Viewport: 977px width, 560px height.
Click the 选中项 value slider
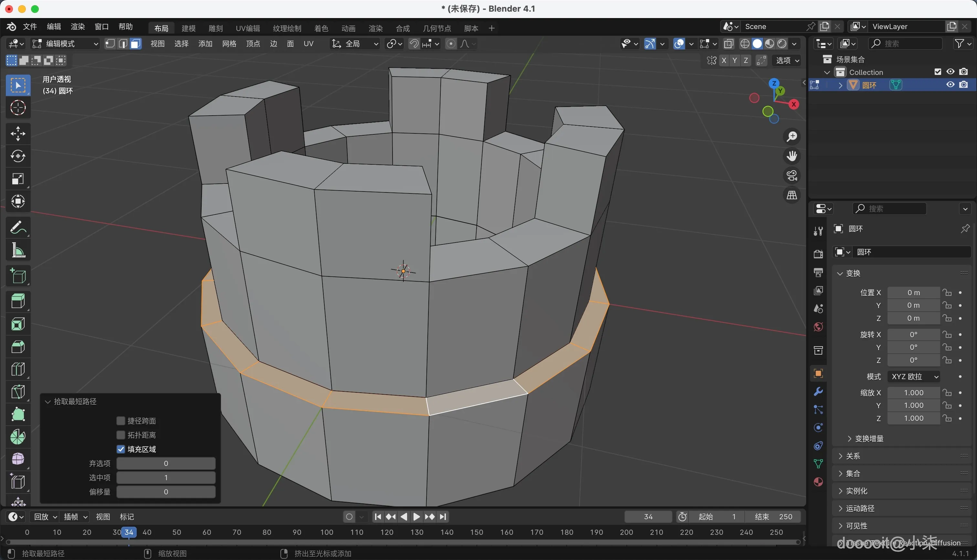point(166,478)
